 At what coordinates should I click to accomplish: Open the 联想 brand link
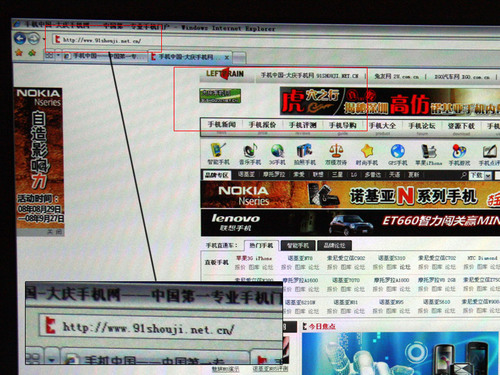pyautogui.click(x=318, y=174)
